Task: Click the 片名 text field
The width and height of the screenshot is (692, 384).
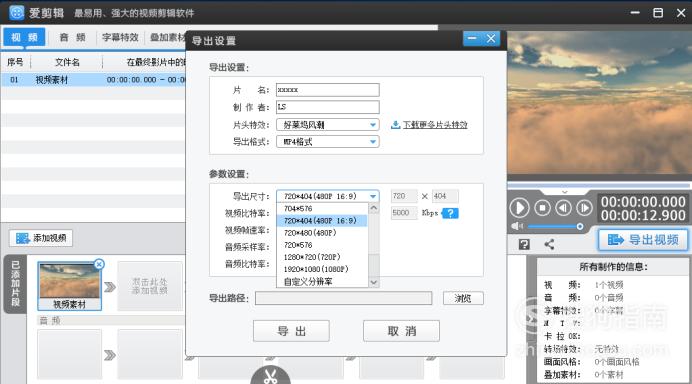Action: 327,90
